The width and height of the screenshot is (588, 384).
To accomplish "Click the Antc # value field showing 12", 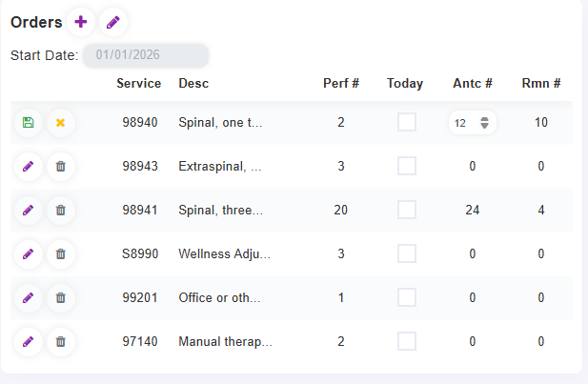I will (462, 123).
